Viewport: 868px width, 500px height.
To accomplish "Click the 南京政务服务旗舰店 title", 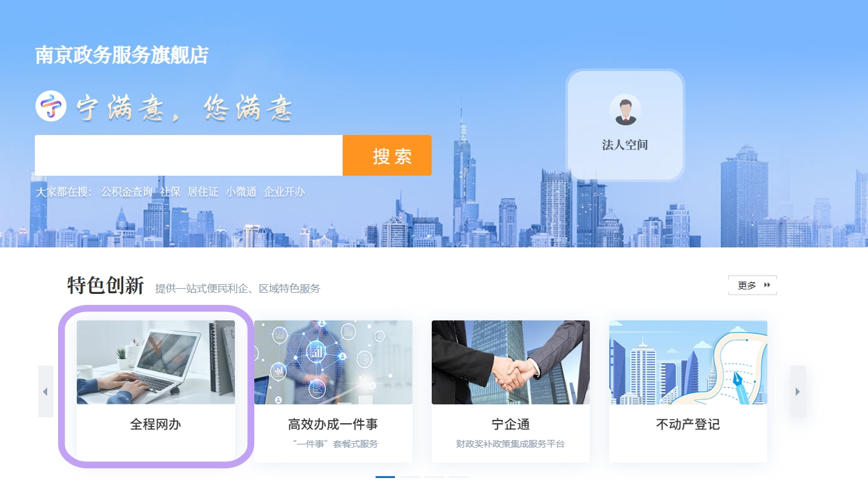I will [x=122, y=55].
